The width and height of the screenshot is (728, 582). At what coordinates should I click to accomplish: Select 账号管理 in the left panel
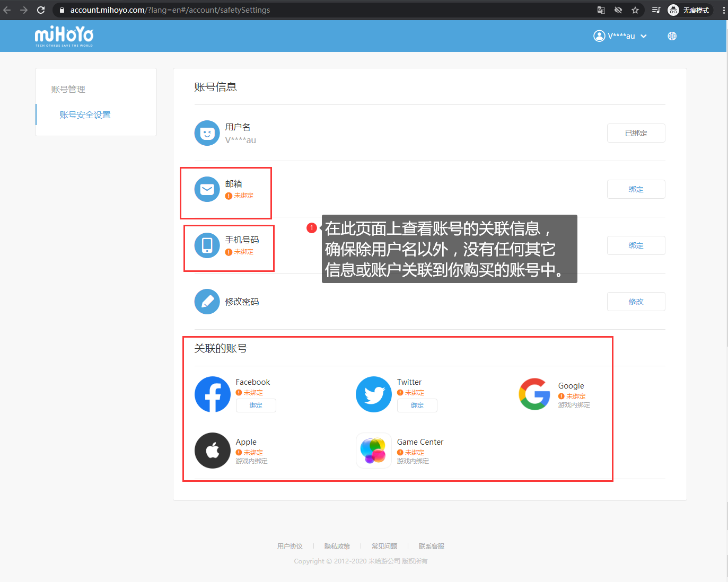pyautogui.click(x=68, y=89)
